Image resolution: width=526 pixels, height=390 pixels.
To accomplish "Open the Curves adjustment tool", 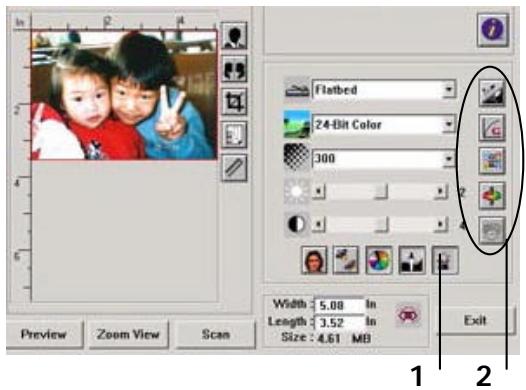I will tap(492, 127).
